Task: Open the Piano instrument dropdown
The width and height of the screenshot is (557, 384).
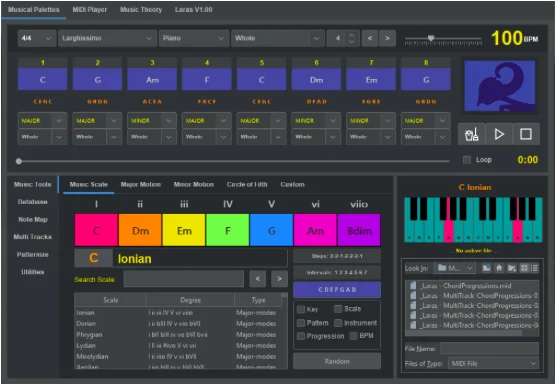Action: [194, 38]
